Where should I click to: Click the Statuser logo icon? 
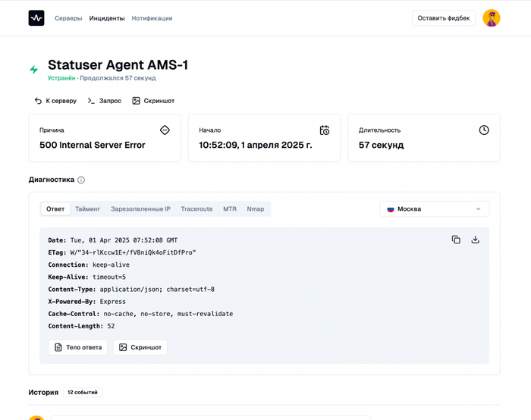point(36,18)
